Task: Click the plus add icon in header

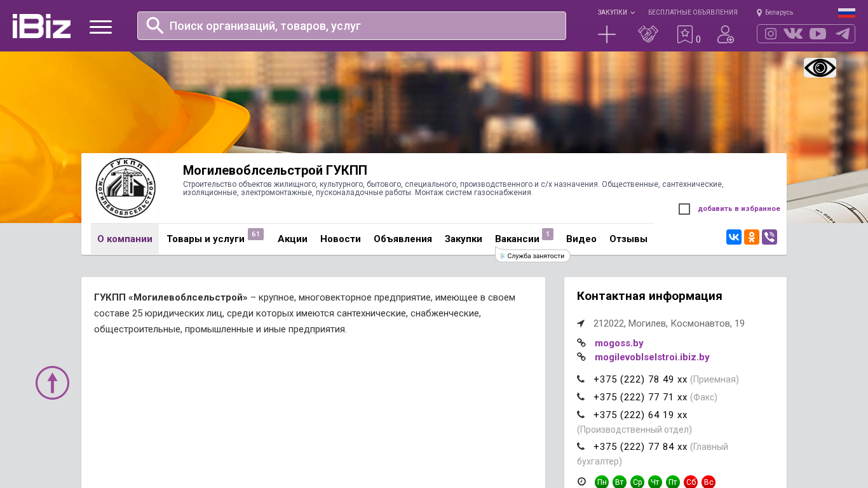Action: coord(607,34)
